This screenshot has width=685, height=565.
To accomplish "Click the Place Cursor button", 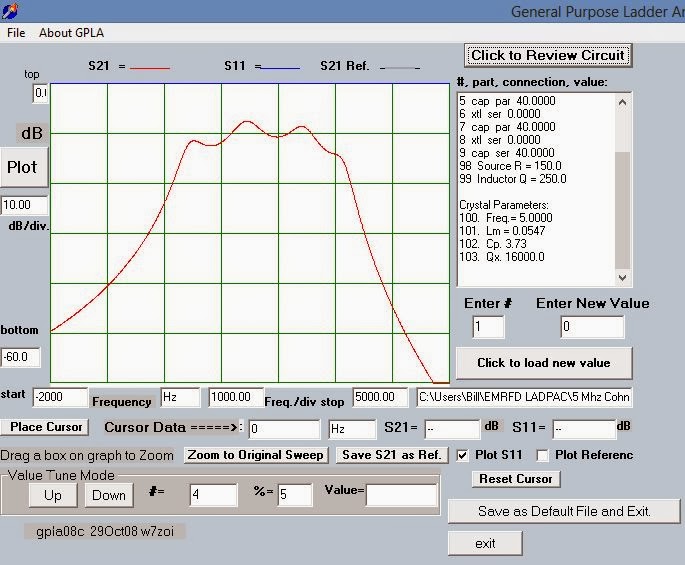I will click(x=46, y=427).
